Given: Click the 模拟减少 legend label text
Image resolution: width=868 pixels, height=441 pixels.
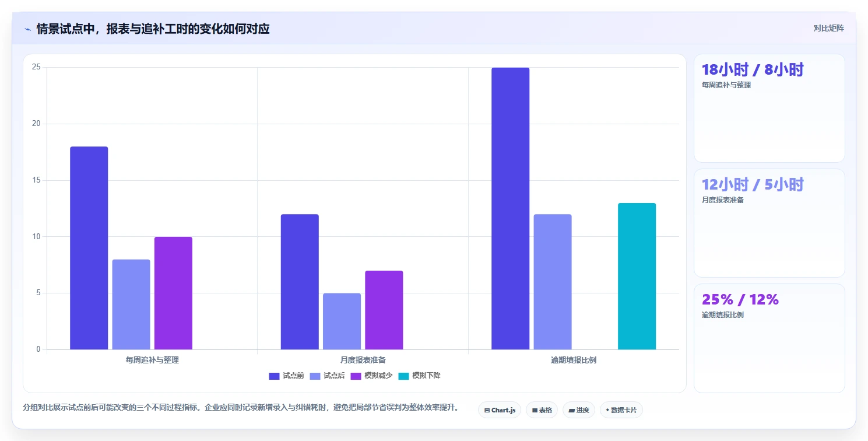Looking at the screenshot, I should tap(379, 376).
